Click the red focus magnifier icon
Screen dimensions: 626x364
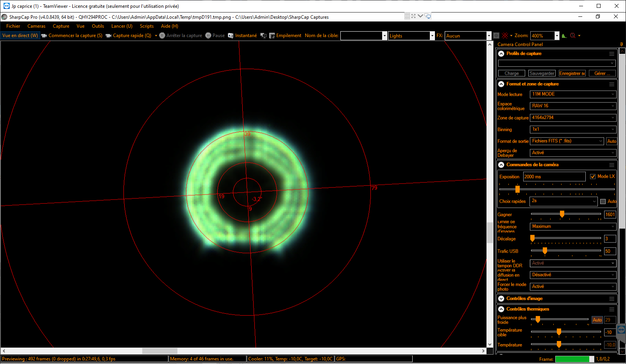point(573,36)
